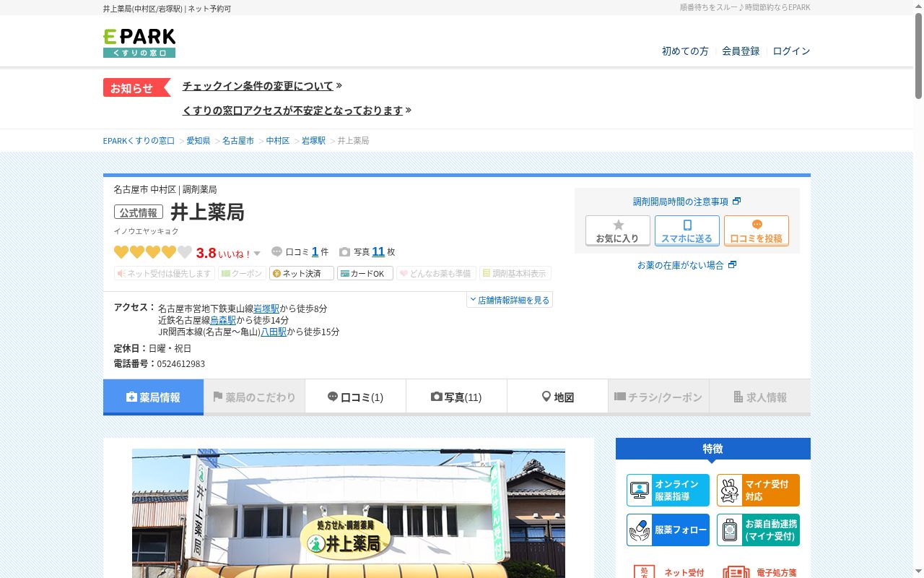Click the 口コミを投稿 button
Viewport: 924px width, 578px height.
coord(757,230)
